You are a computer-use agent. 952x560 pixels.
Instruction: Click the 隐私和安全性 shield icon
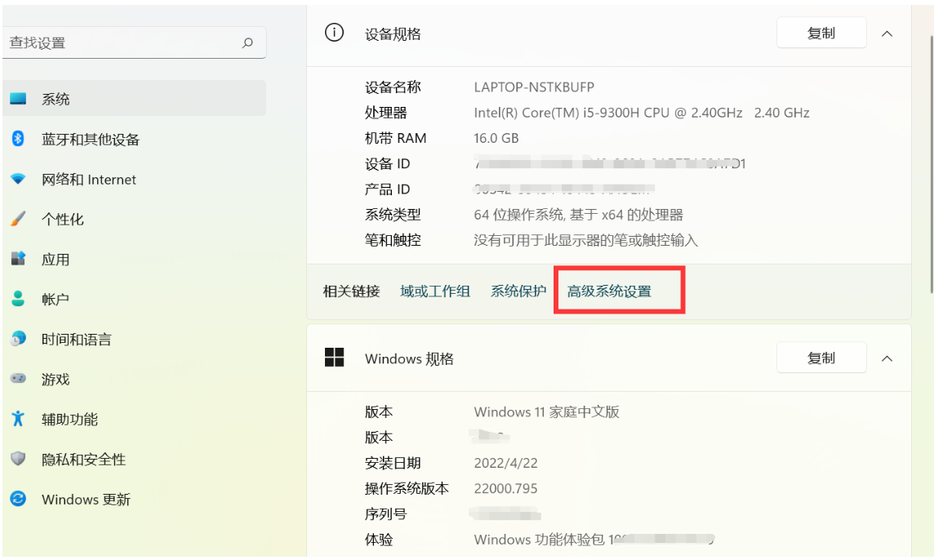point(18,459)
